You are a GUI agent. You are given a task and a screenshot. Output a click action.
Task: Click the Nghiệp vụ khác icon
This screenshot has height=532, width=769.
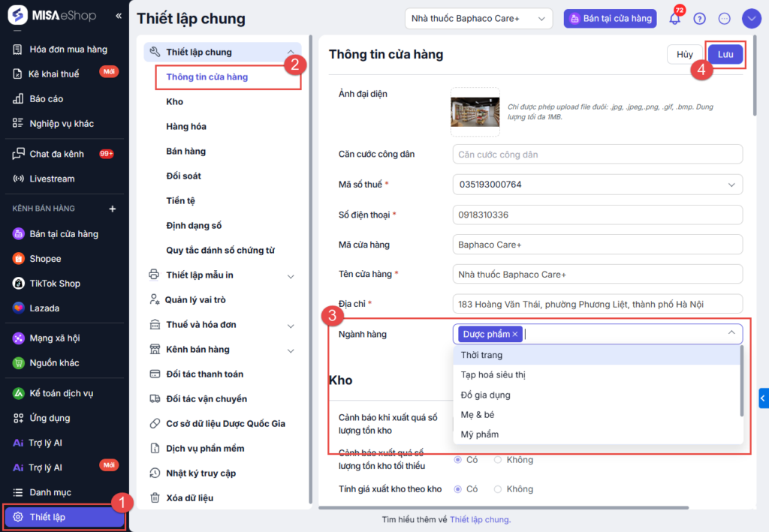(18, 123)
